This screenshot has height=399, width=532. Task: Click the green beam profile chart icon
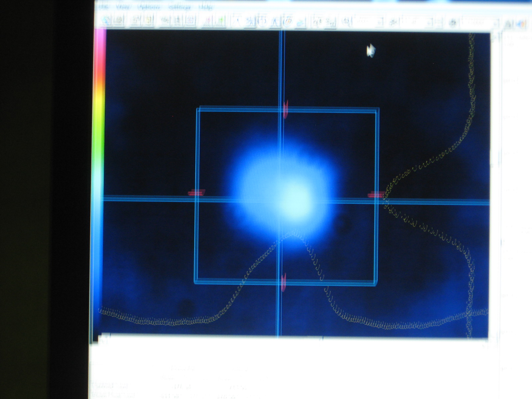[220, 22]
